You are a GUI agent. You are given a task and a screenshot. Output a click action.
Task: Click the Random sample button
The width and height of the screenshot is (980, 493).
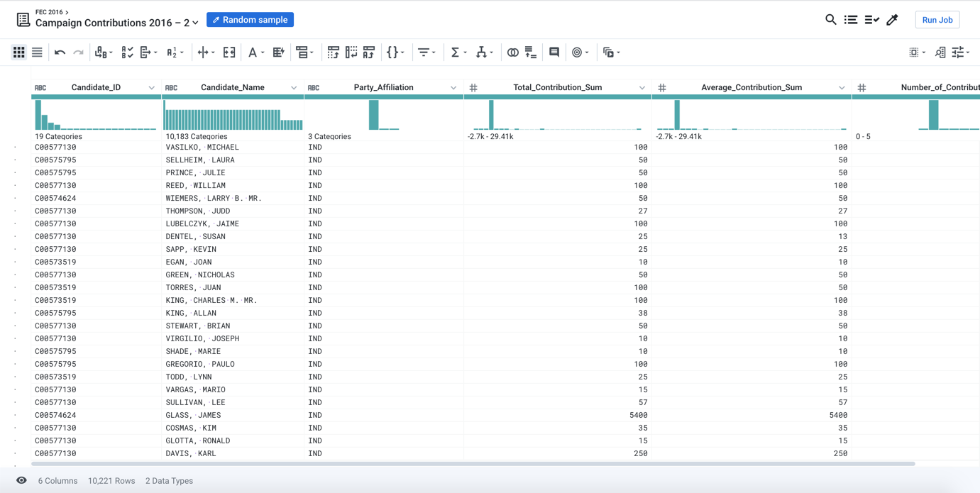click(x=250, y=20)
